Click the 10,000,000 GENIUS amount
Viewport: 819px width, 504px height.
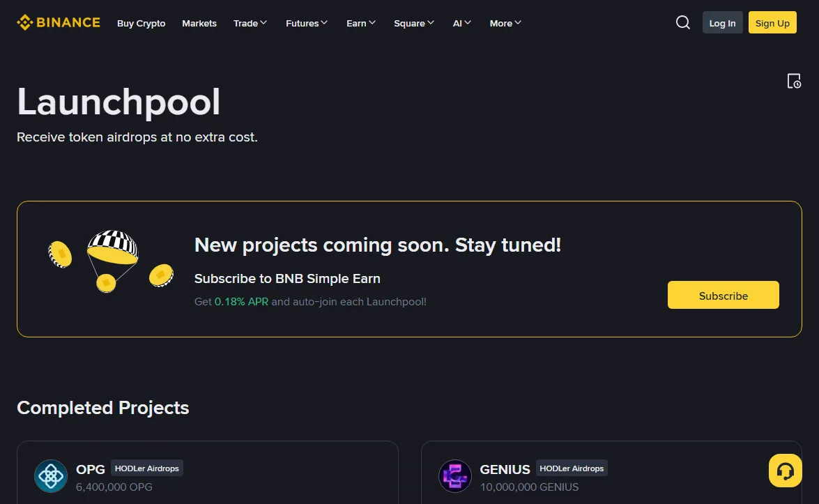click(x=529, y=487)
